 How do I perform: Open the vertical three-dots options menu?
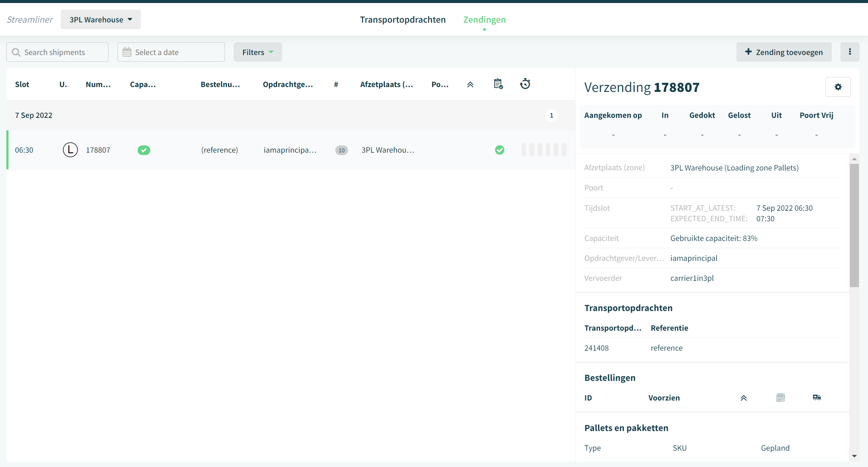point(850,52)
